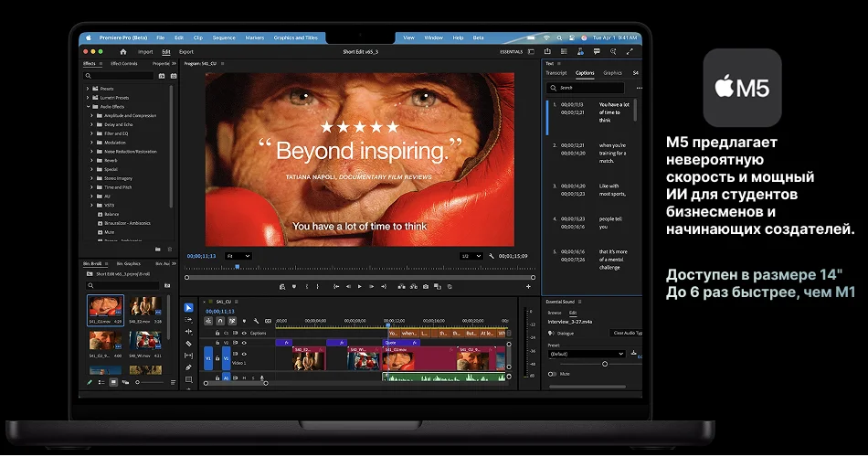868x457 pixels.
Task: Click the Export workspace button
Action: pos(186,52)
